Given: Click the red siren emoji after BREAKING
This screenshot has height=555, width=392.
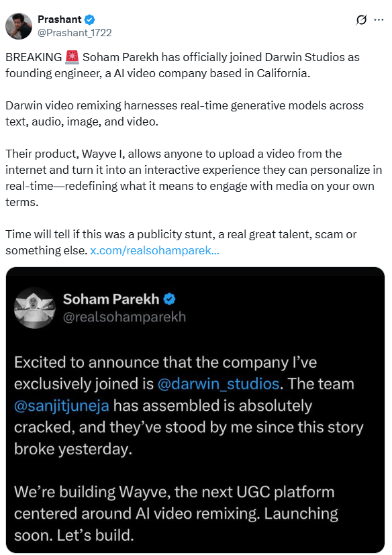Looking at the screenshot, I should [x=72, y=57].
